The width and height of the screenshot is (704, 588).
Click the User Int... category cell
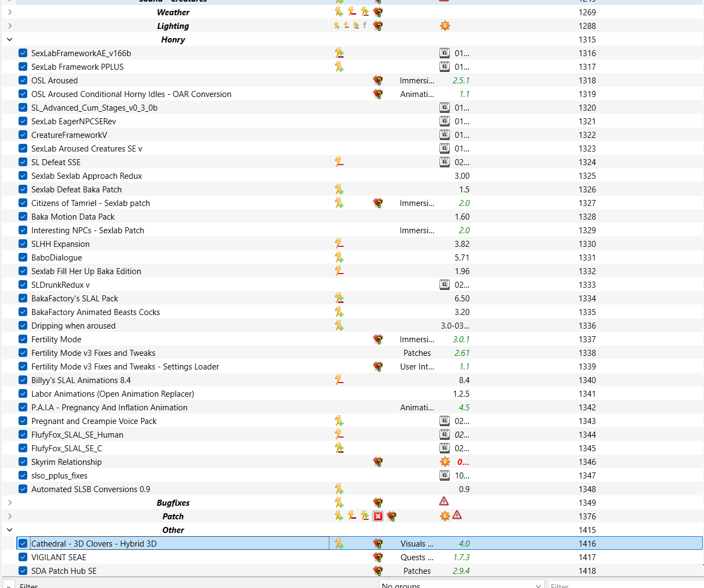417,366
